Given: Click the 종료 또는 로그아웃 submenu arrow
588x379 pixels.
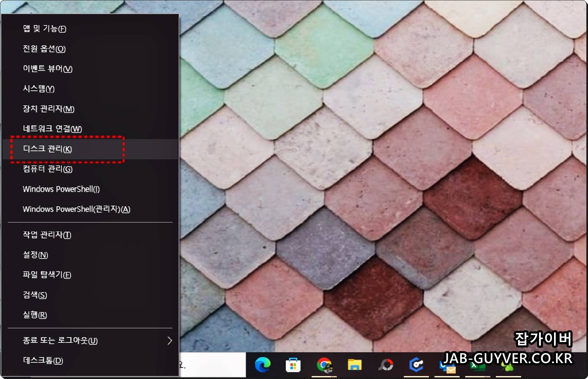Looking at the screenshot, I should pyautogui.click(x=170, y=341).
